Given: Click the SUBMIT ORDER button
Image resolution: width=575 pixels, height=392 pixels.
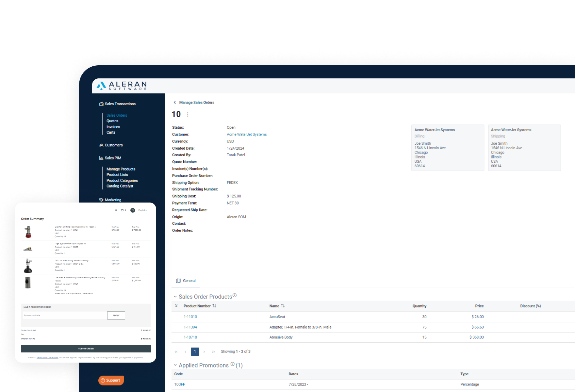Looking at the screenshot, I should click(x=86, y=349).
